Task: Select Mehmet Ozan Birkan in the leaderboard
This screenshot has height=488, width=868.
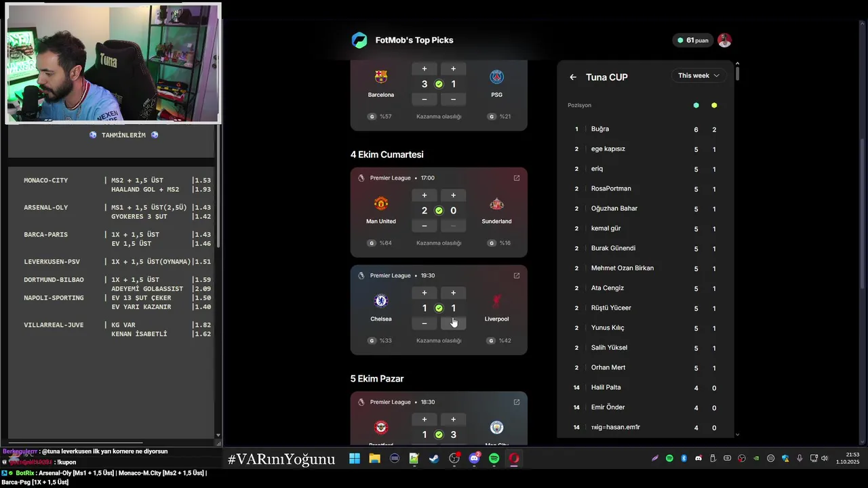Action: [644, 268]
